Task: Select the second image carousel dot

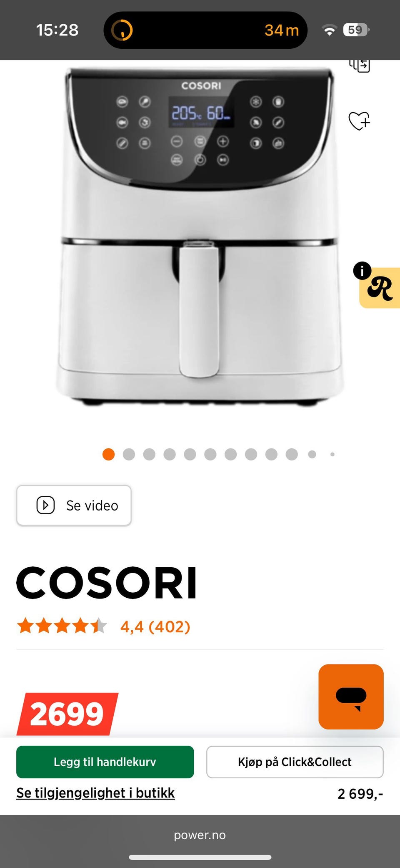Action: pos(129,454)
